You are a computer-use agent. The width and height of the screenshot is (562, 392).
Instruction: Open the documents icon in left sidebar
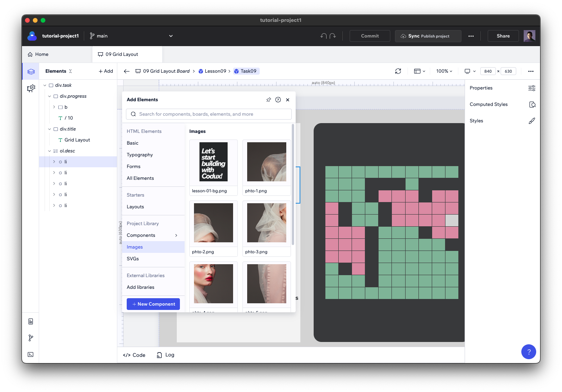pos(31,321)
